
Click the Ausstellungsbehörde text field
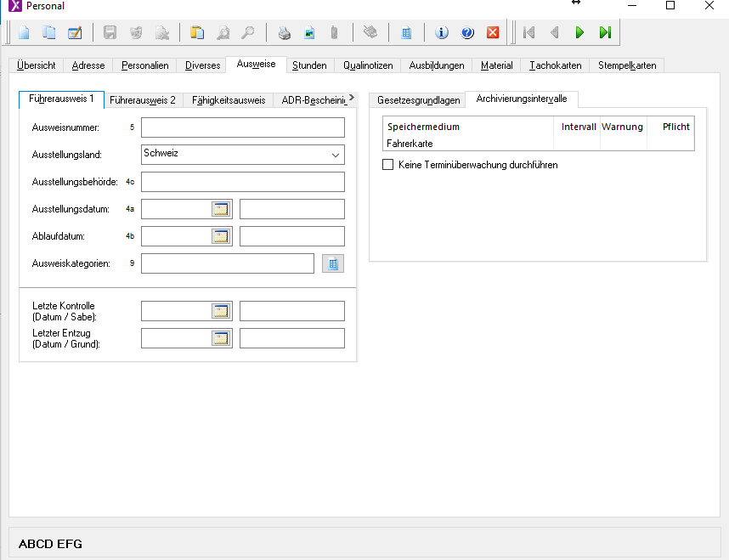(243, 182)
